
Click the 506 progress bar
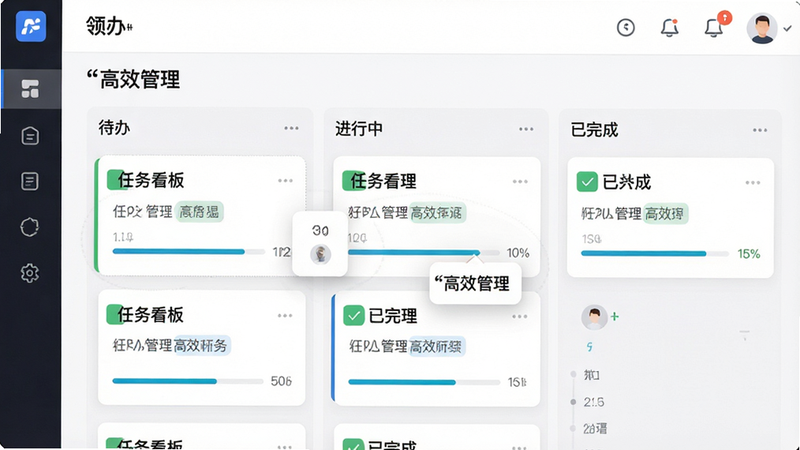tap(187, 381)
